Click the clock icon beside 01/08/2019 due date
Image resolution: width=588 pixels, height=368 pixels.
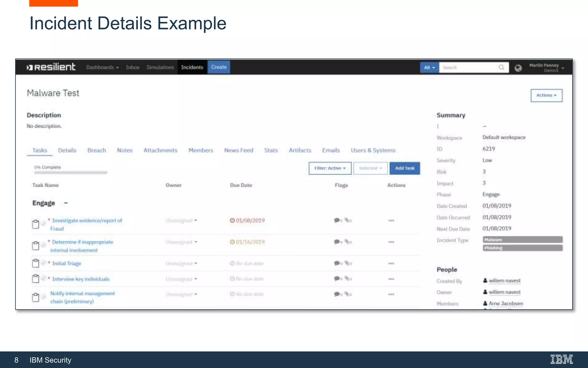pos(232,221)
